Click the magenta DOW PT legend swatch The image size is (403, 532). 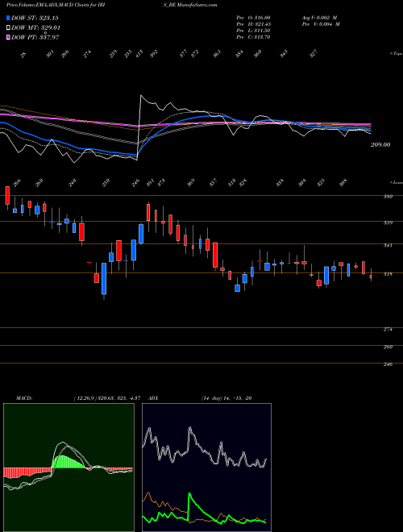pyautogui.click(x=8, y=37)
